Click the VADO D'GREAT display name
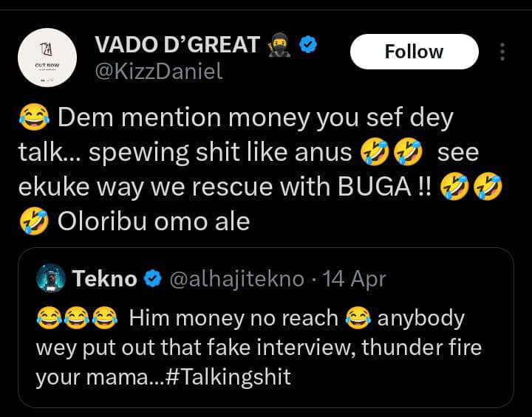Image resolution: width=532 pixels, height=417 pixels. click(x=177, y=45)
